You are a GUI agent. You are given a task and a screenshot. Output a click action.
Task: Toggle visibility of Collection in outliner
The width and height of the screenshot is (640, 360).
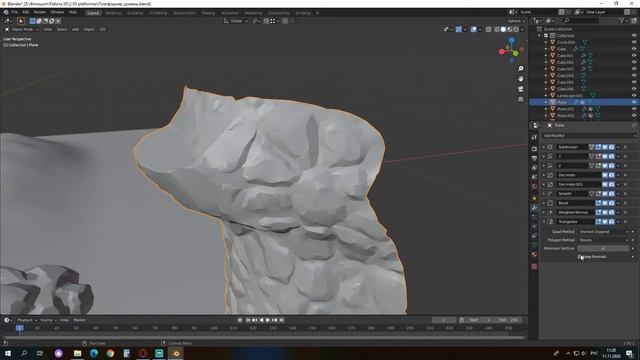[x=634, y=36]
